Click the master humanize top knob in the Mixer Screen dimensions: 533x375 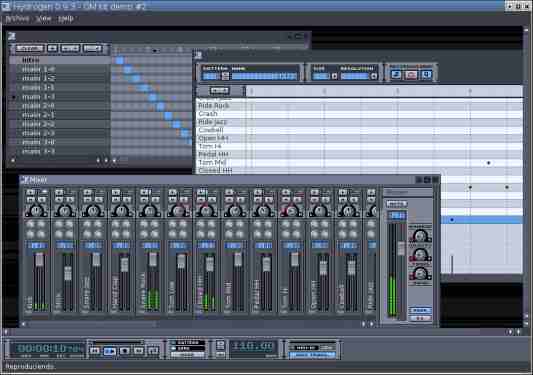coord(420,235)
